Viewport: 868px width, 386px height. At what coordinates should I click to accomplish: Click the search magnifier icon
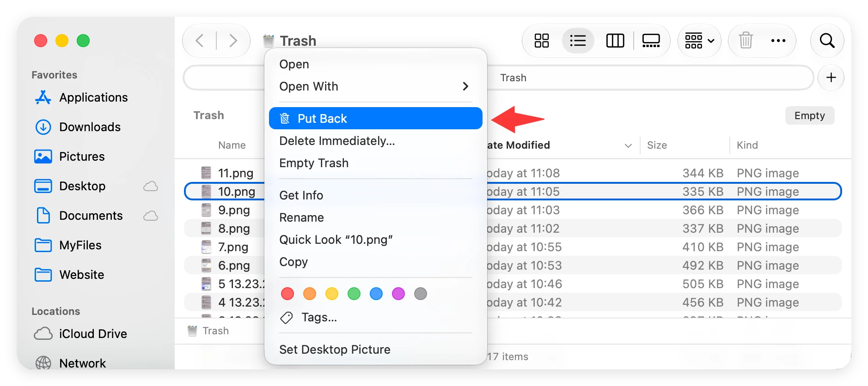(x=827, y=41)
